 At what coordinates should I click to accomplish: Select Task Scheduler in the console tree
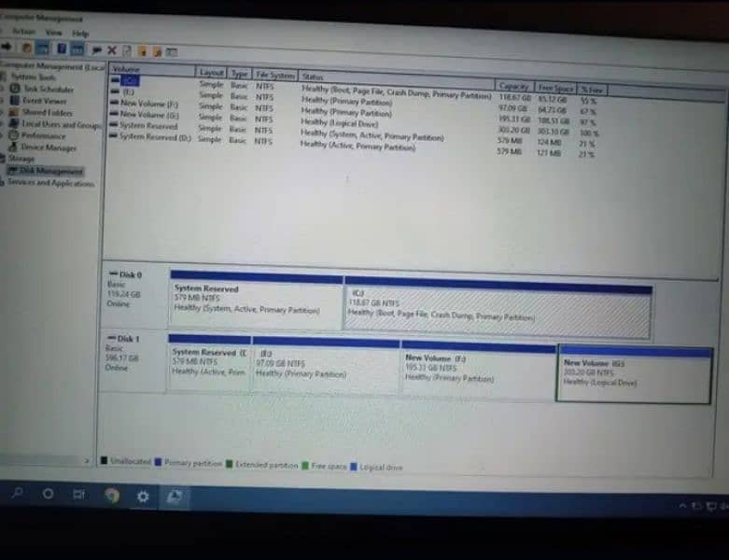pyautogui.click(x=49, y=89)
